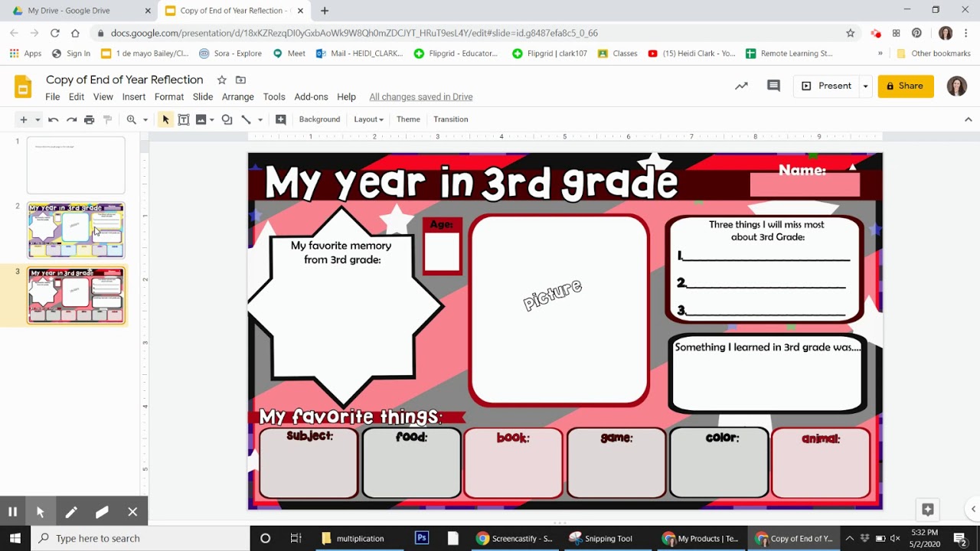This screenshot has width=980, height=551.
Task: Click the new slide plus icon
Action: point(23,119)
